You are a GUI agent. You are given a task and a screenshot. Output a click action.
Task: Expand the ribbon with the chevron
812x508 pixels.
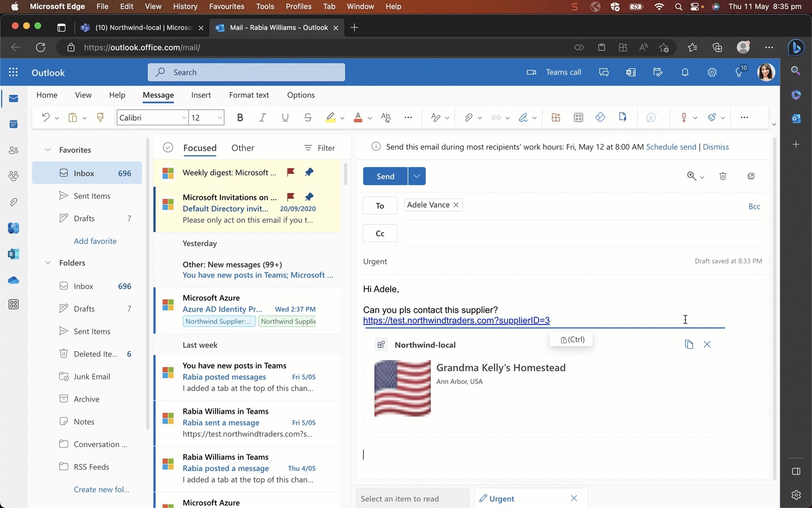774,124
